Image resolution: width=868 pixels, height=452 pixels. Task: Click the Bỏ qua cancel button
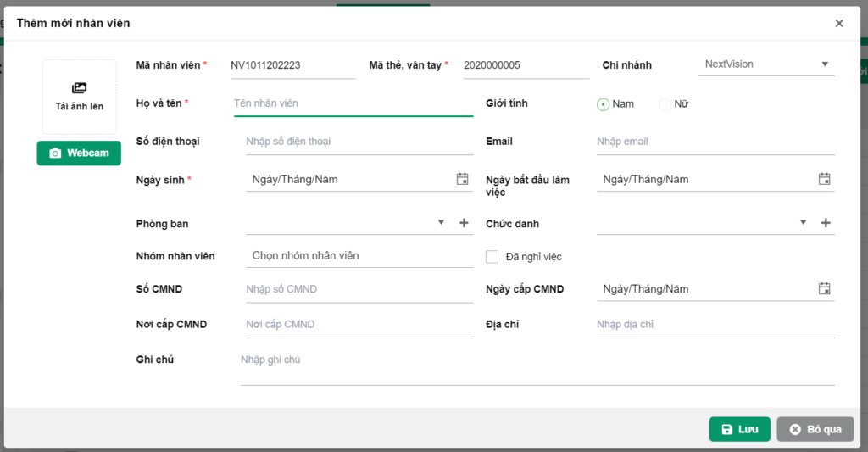815,429
